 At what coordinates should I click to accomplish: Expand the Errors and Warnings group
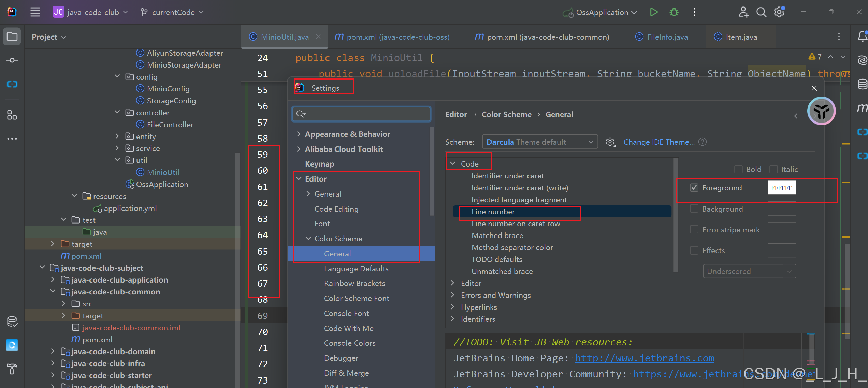click(453, 295)
